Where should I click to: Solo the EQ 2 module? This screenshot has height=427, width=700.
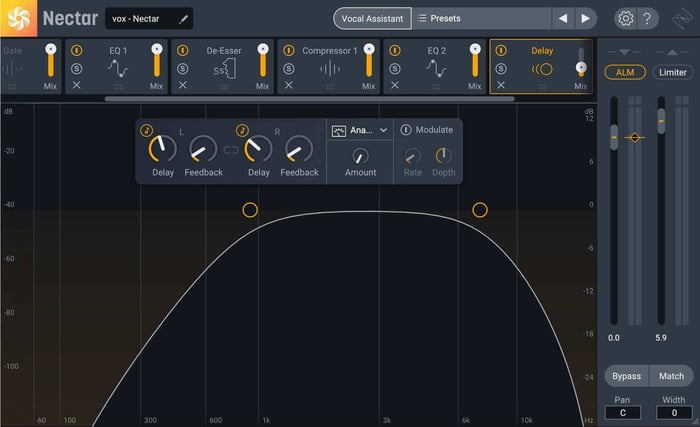[395, 68]
